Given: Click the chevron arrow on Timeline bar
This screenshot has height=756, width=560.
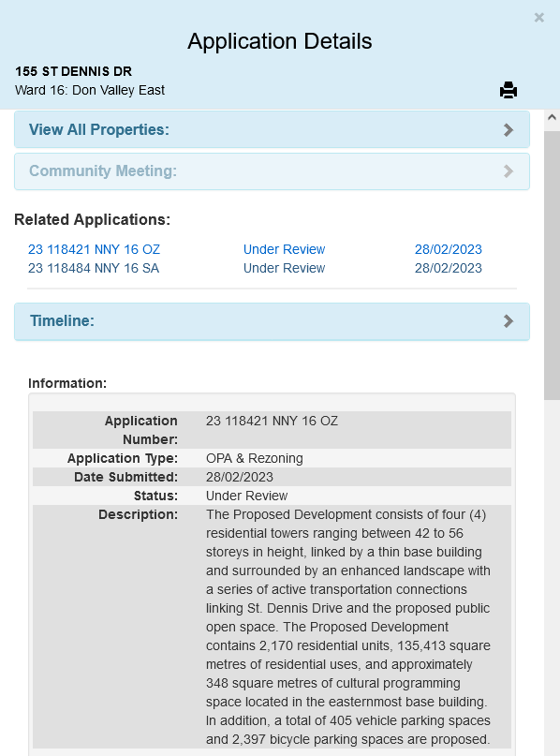Looking at the screenshot, I should pos(508,321).
